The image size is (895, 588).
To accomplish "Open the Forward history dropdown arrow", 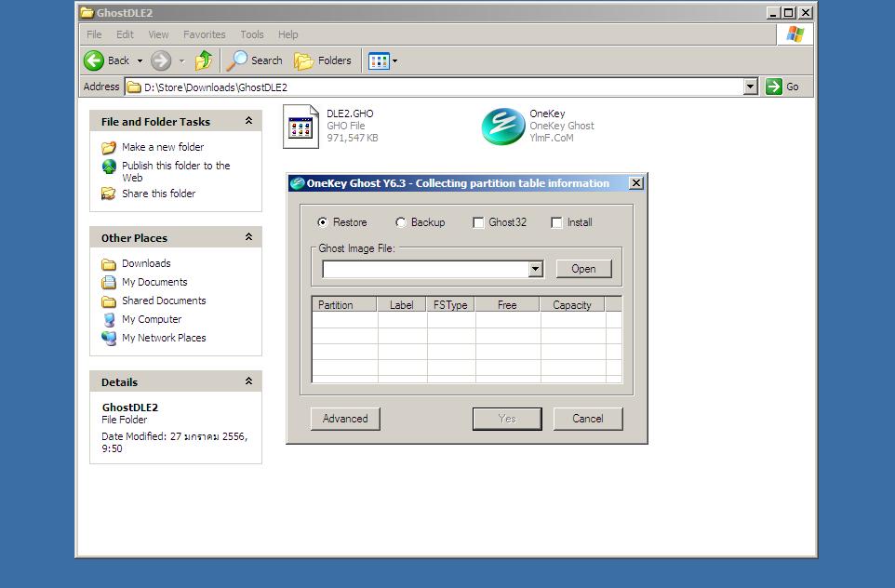I will (x=182, y=60).
